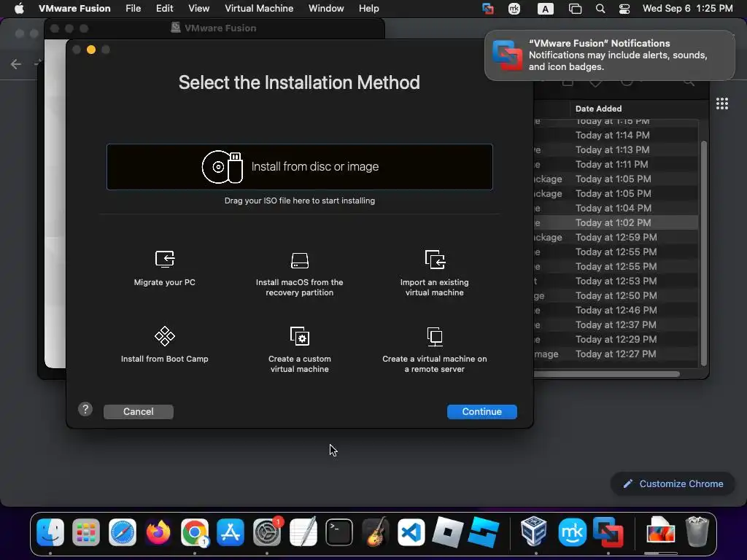Click the Continue button
Screen dimensions: 747x560
(481, 411)
